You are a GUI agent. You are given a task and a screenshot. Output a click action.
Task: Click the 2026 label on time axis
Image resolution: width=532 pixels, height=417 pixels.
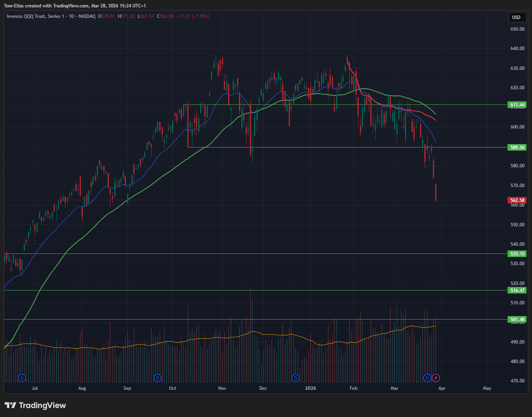[x=310, y=388]
